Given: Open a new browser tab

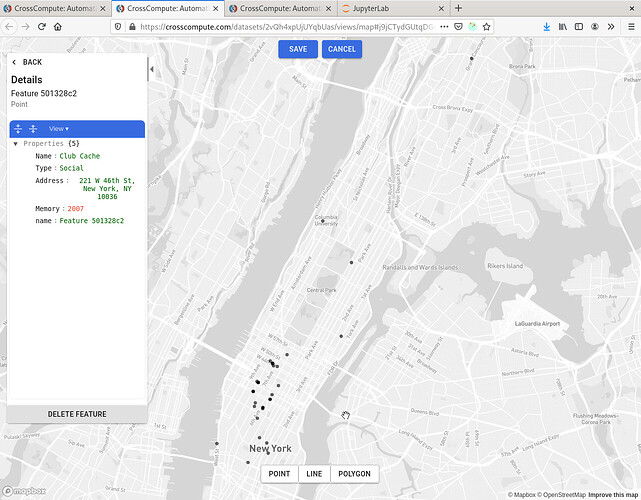Looking at the screenshot, I should (458, 8).
